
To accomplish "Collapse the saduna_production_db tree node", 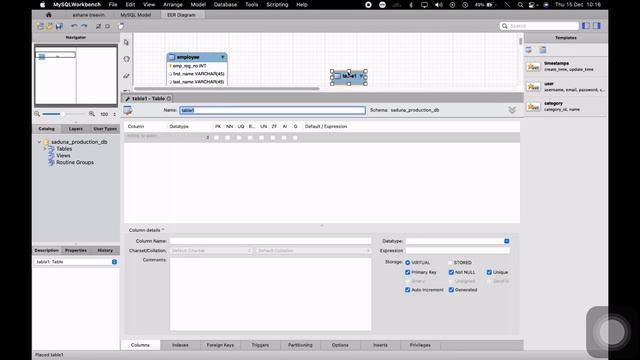I will point(39,142).
